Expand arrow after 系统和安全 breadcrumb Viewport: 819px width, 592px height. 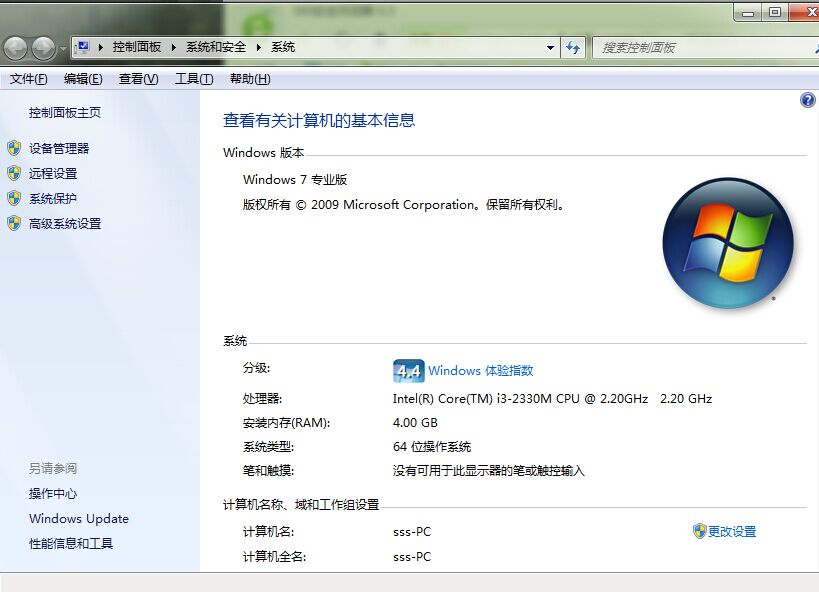[x=259, y=48]
